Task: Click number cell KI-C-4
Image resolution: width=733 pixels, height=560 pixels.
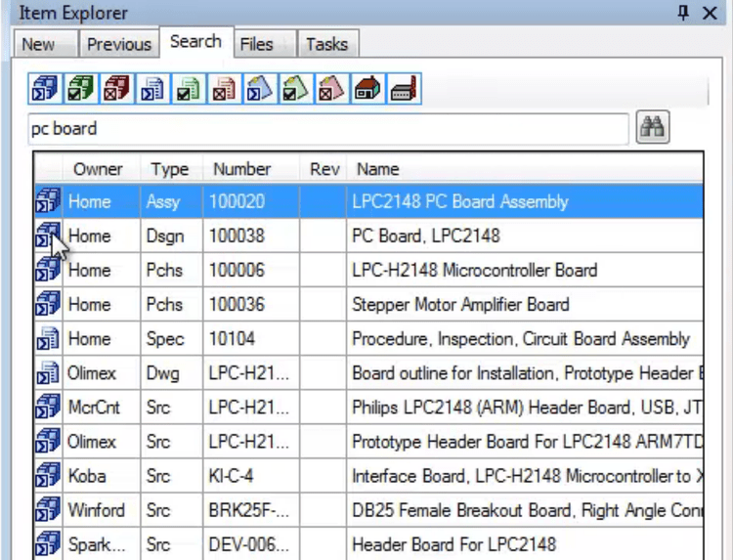Action: click(251, 476)
